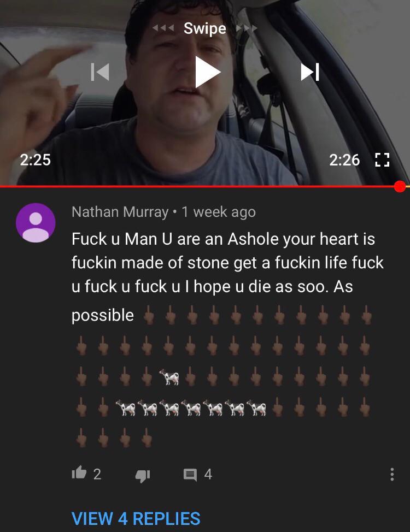Screen dimensions: 410x532
Task: Click the red video progress bar
Action: [x=200, y=186]
